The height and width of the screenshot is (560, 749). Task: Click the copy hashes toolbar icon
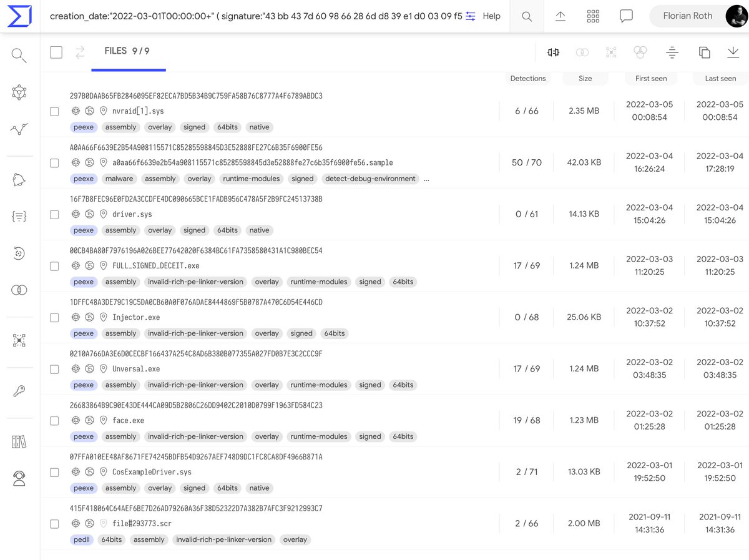point(705,52)
